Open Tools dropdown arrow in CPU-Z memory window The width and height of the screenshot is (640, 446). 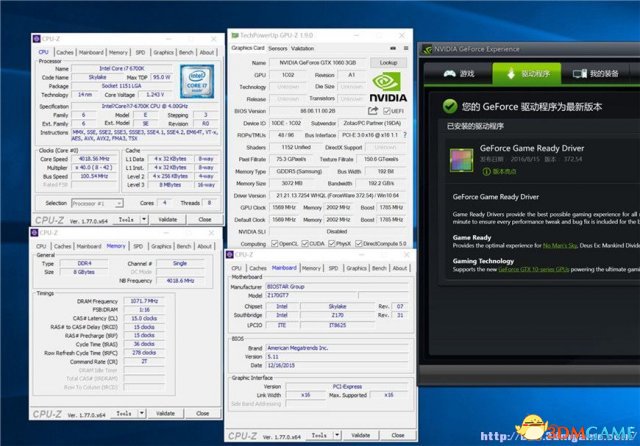click(141, 413)
